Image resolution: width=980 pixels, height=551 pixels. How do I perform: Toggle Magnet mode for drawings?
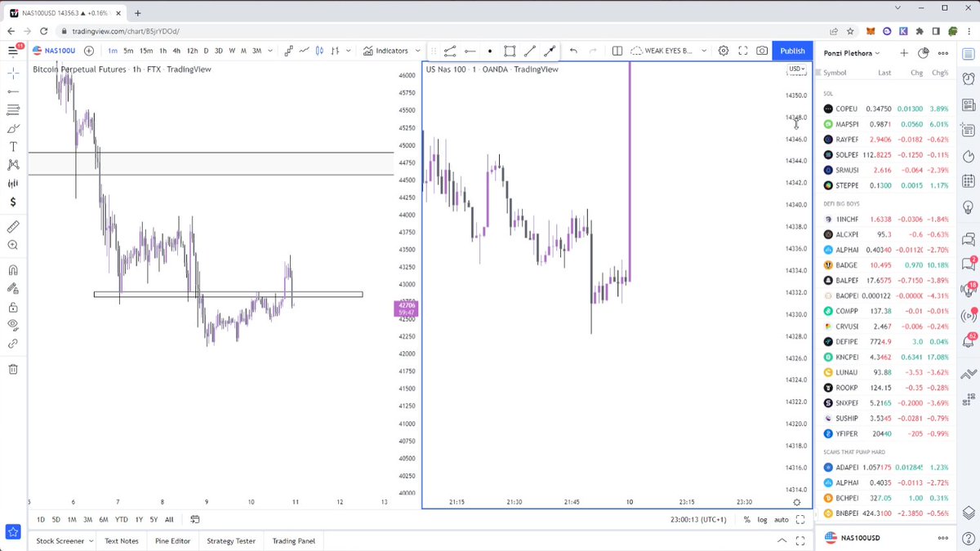pos(13,270)
